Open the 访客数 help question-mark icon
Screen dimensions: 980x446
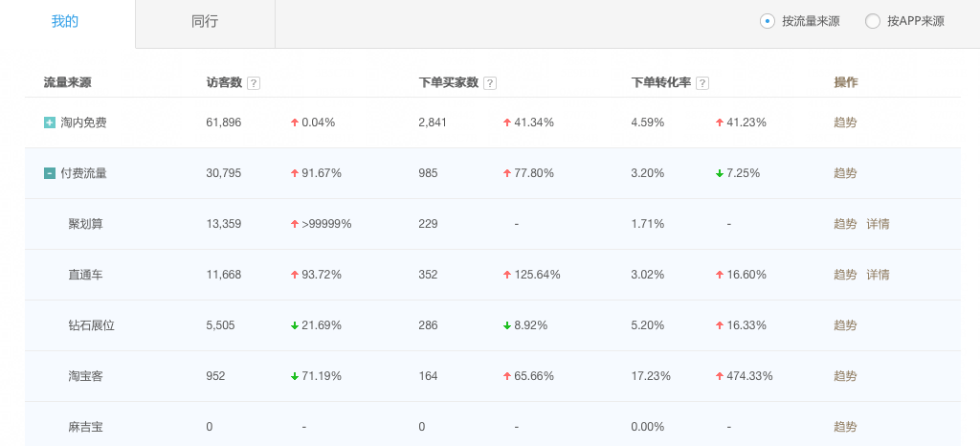(x=253, y=83)
